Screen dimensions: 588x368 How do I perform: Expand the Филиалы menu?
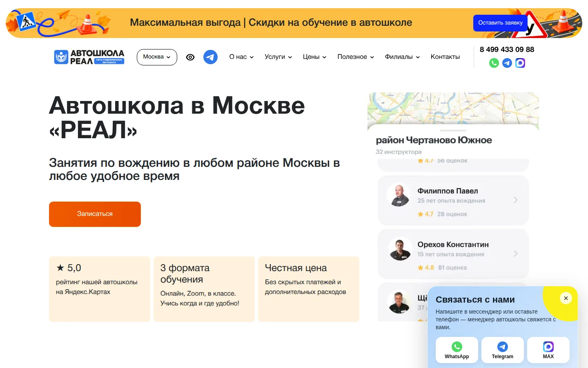(x=402, y=57)
